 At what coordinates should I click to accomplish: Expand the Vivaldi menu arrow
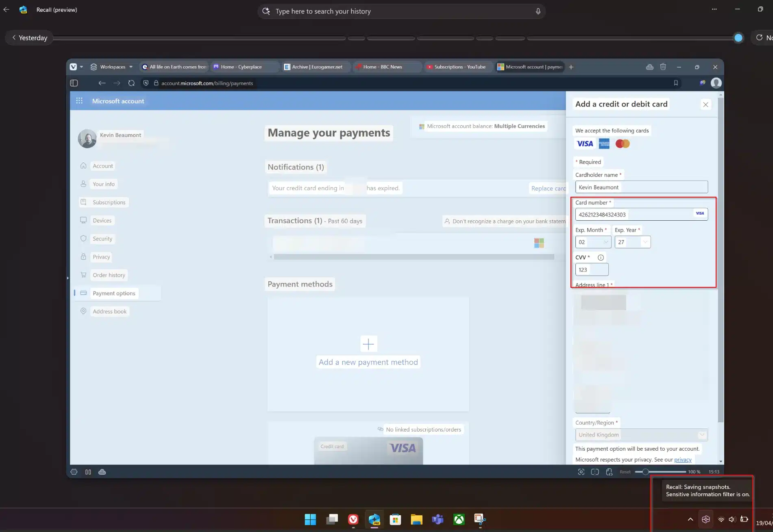tap(81, 67)
